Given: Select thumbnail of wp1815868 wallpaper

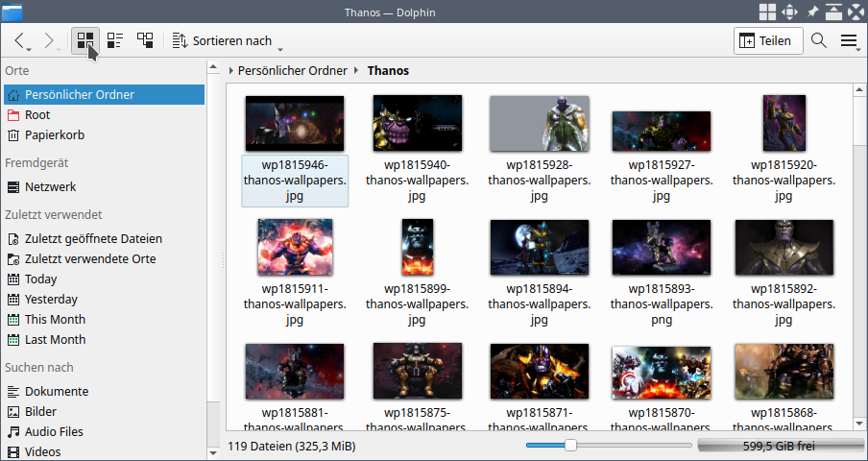Looking at the screenshot, I should pyautogui.click(x=784, y=372).
